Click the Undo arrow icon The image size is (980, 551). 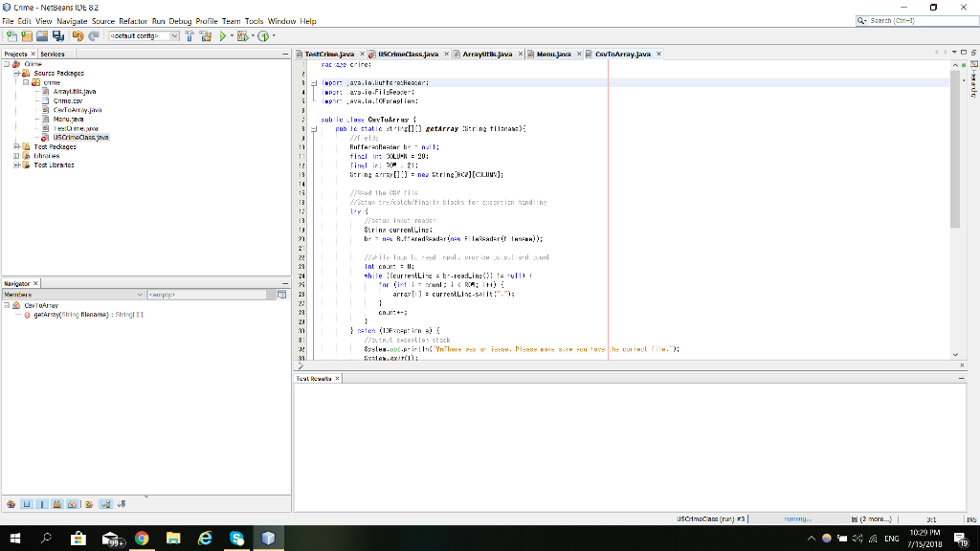coord(78,36)
